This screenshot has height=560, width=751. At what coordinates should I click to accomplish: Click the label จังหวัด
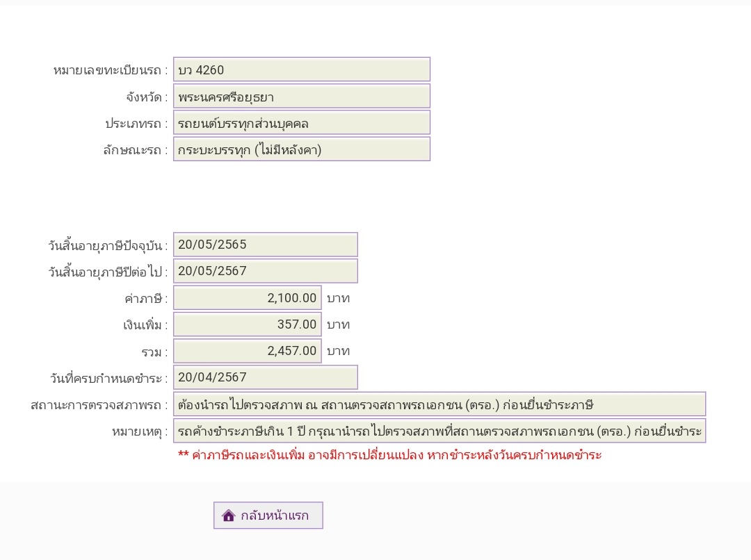[x=147, y=97]
